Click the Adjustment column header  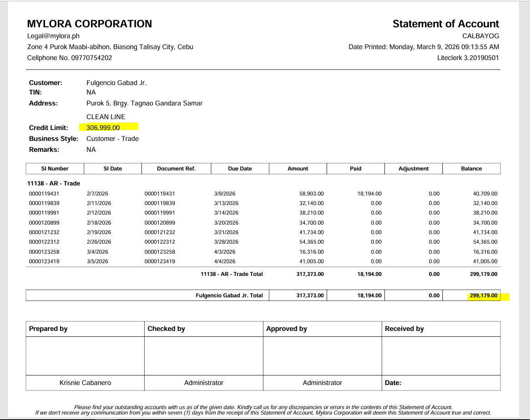pos(414,169)
